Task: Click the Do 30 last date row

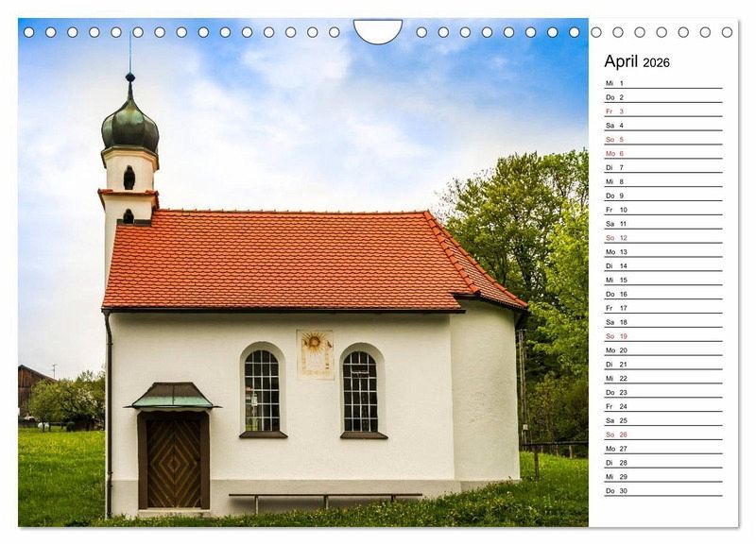Action: pos(662,490)
